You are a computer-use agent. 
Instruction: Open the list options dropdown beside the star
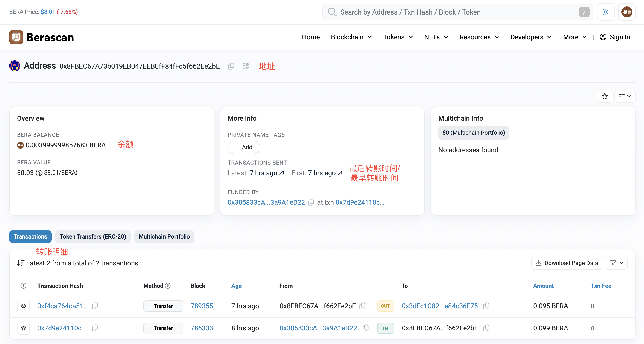pos(625,96)
